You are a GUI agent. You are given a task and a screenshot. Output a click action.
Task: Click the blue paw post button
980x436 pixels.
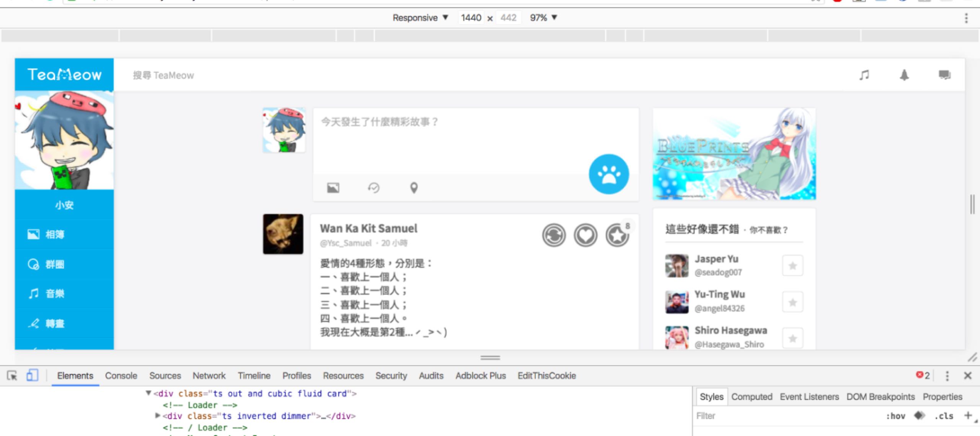click(609, 175)
